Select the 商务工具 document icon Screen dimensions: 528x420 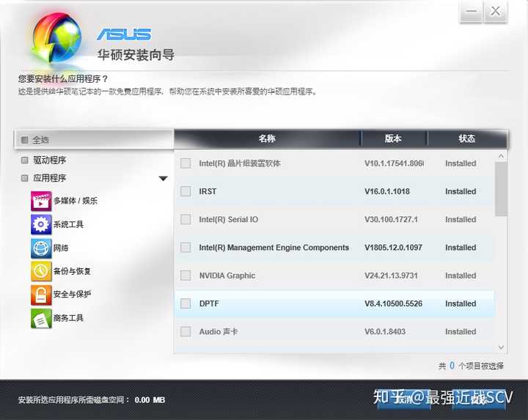[41, 318]
